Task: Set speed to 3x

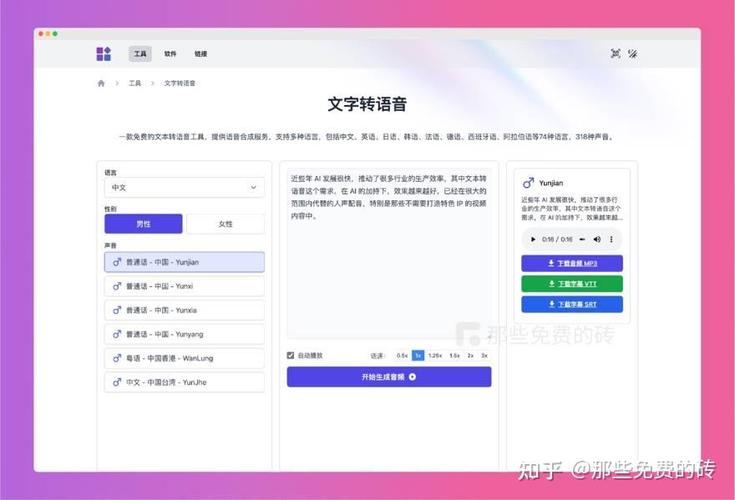Action: (x=484, y=356)
